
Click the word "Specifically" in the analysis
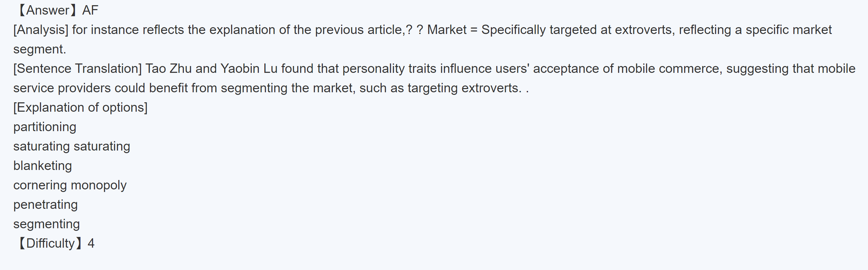513,30
